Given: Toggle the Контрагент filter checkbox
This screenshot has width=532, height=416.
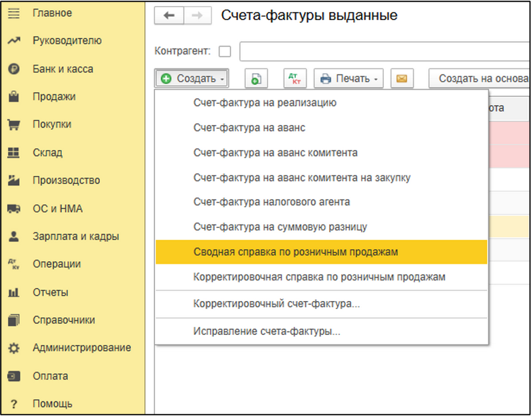Looking at the screenshot, I should (x=225, y=51).
